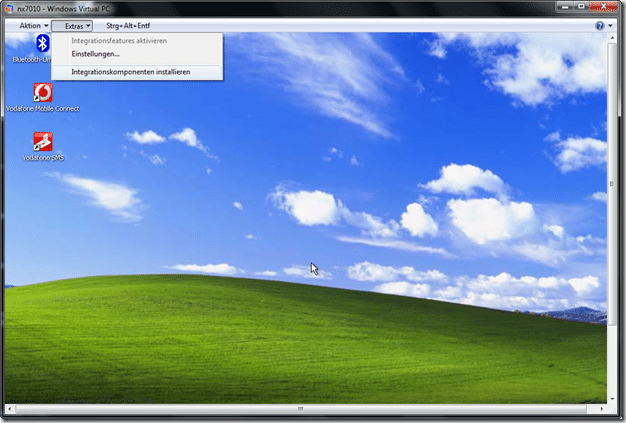Viewport: 626px width, 423px height.
Task: Maximize the Windows Virtual PC window
Action: [581, 7]
